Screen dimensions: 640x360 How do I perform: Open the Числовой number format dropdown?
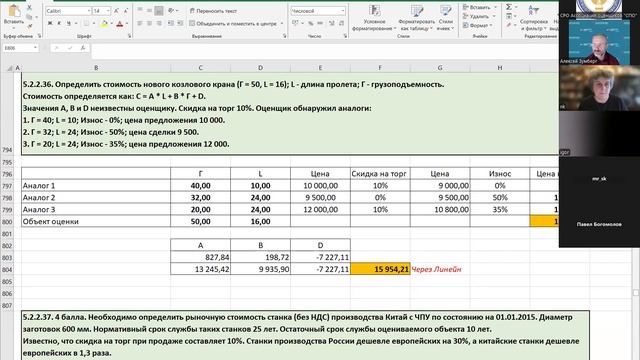(x=342, y=11)
